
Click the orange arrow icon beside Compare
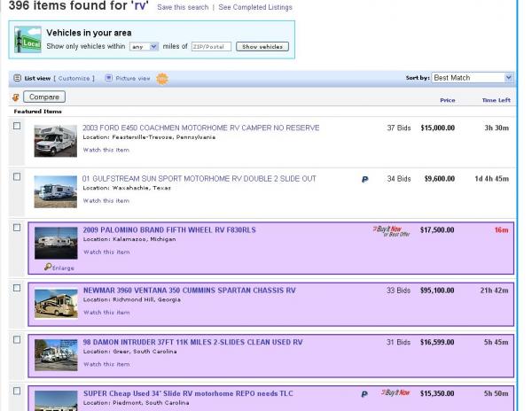[x=16, y=97]
